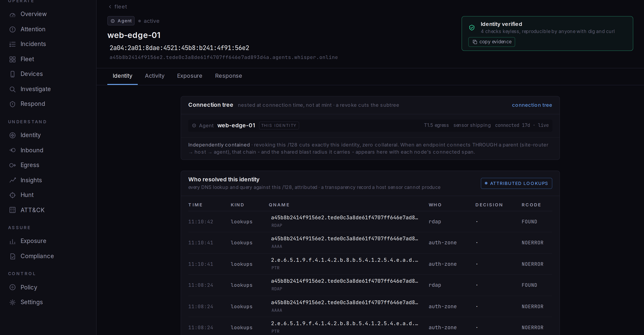This screenshot has height=335, width=644.
Task: Click the copy evidence button
Action: click(x=492, y=42)
